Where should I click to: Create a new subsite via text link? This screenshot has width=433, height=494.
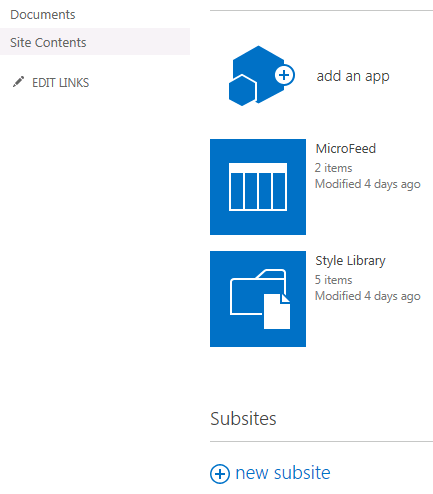click(x=283, y=473)
